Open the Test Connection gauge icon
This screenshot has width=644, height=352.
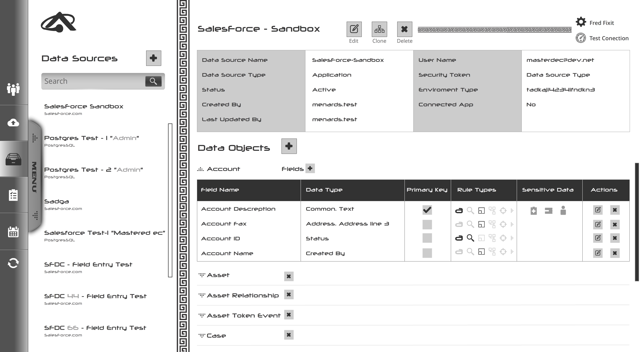581,38
